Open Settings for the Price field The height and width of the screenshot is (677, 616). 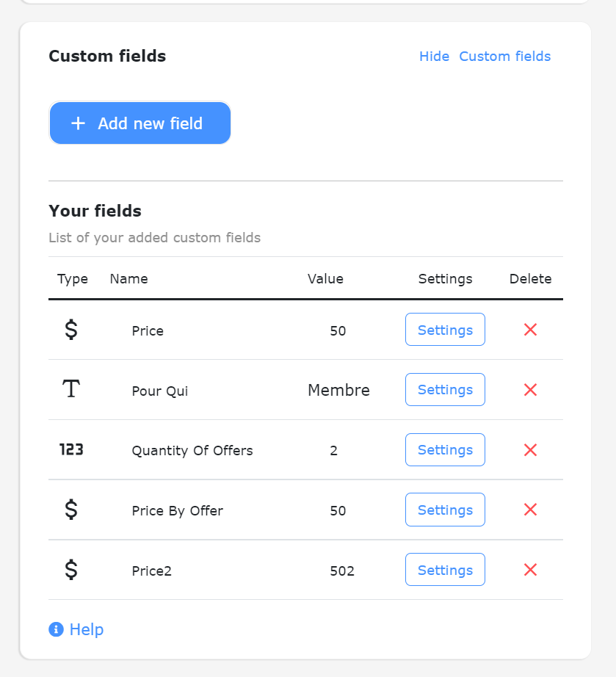[445, 330]
